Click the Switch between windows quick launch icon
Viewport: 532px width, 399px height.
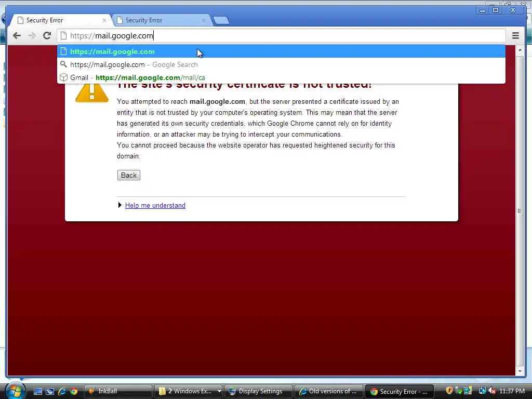click(x=50, y=391)
